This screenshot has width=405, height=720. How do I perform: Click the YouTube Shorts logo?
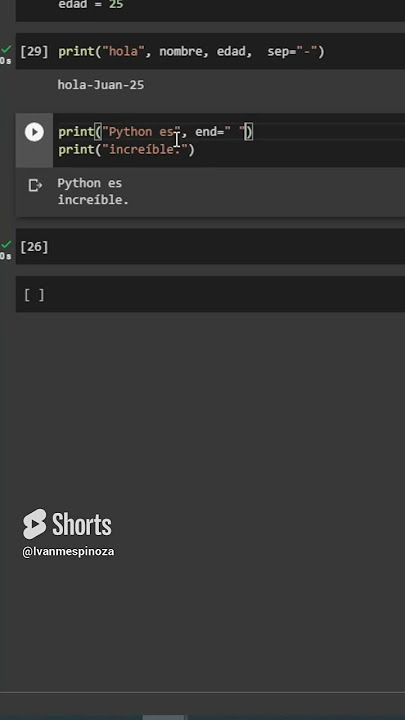67,524
